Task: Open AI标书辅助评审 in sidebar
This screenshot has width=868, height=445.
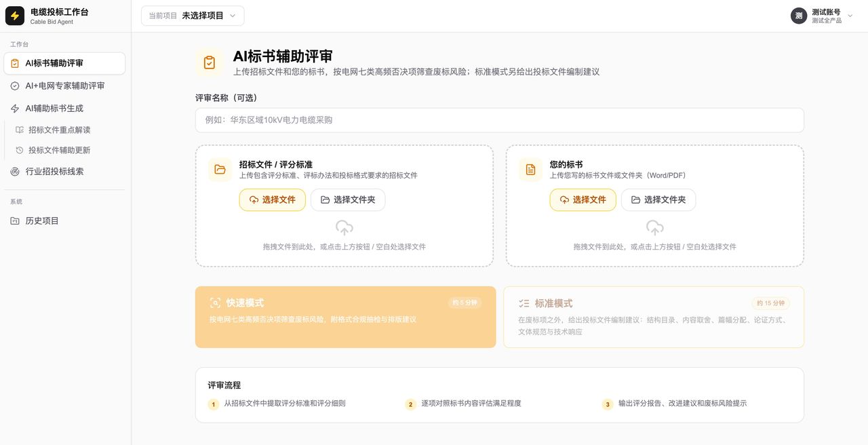Action: (64, 63)
